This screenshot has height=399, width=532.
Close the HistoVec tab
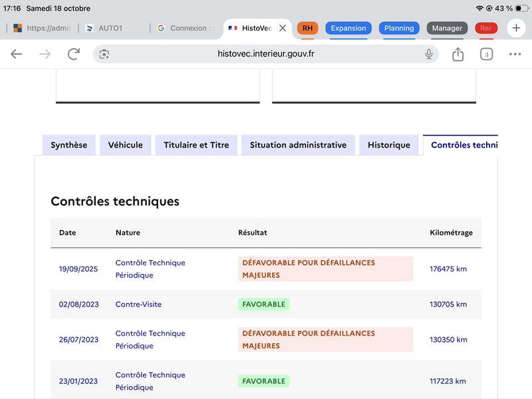[x=283, y=29]
